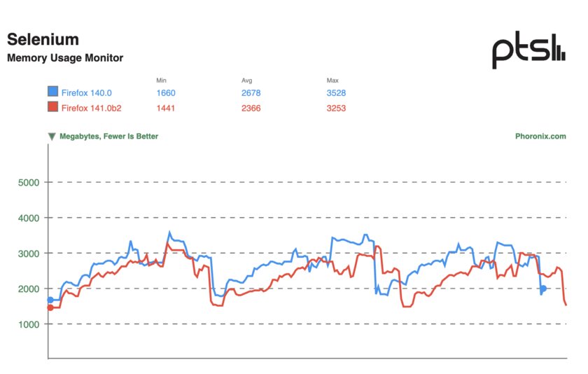Click the Firefox 140.0 max value 3528
Image resolution: width=588 pixels, height=374 pixels.
(336, 92)
